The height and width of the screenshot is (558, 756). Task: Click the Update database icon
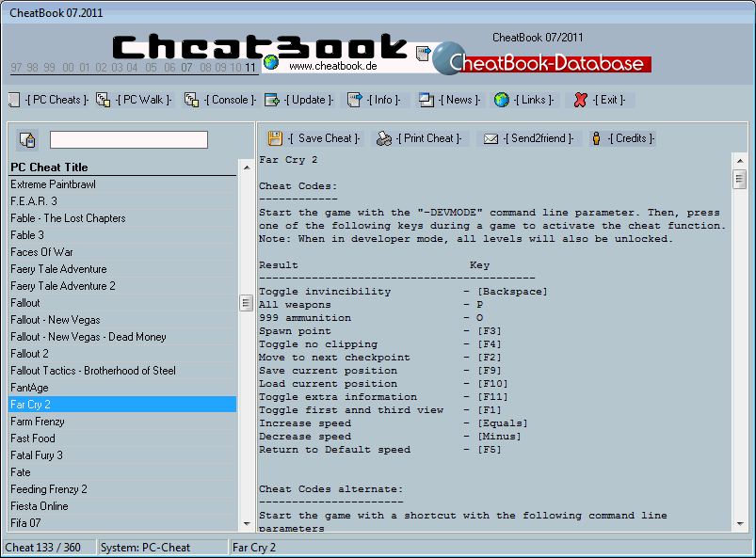pos(272,101)
